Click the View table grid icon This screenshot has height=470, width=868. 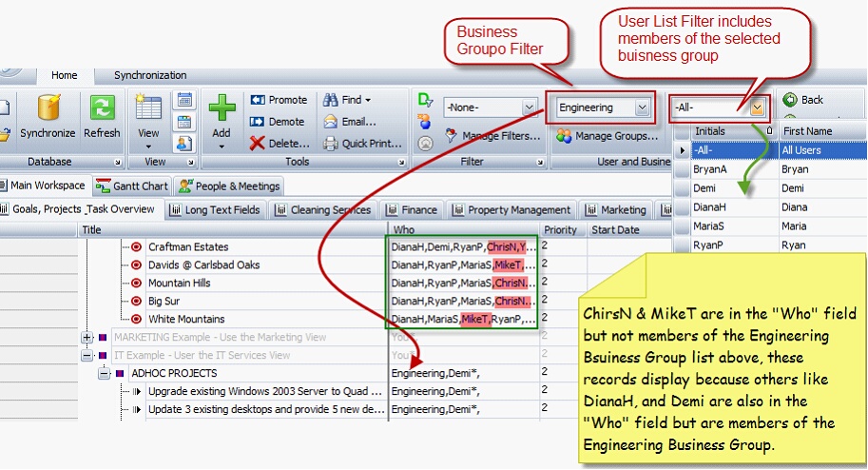coord(147,107)
